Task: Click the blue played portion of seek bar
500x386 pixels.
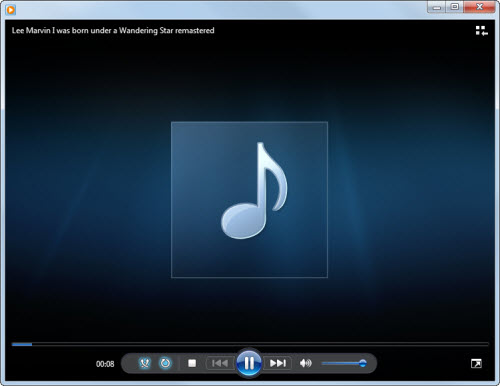Action: coord(22,344)
